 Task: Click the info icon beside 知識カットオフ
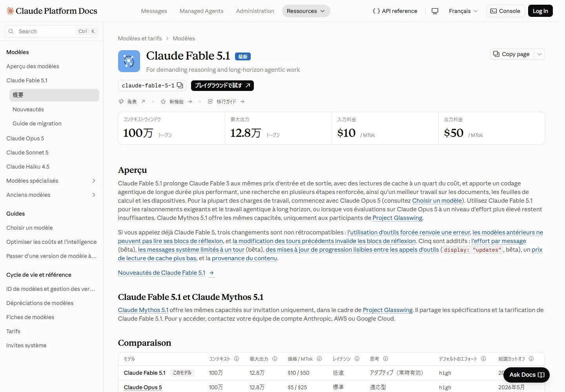point(531,359)
